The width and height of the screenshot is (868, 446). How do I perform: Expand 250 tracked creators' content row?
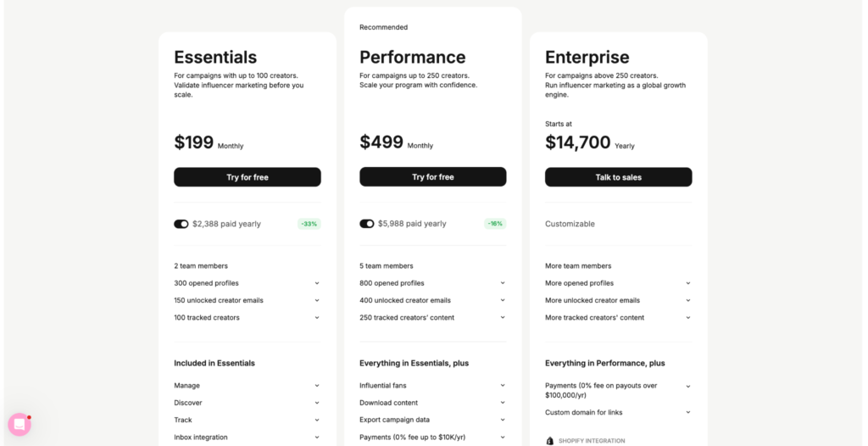click(x=503, y=318)
